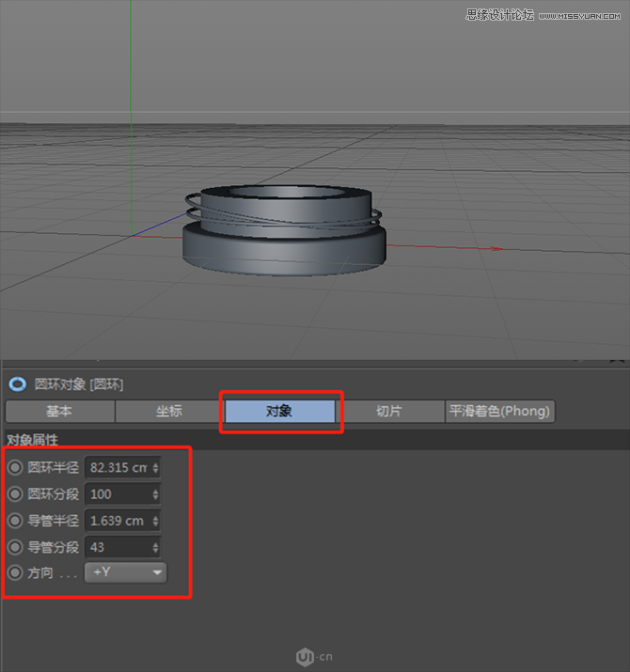Screen dimensions: 630x672
Task: Switch to the 切片 tab
Action: coord(389,412)
